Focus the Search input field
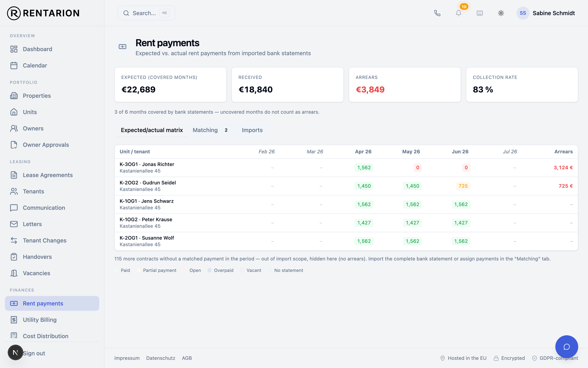 coord(146,13)
